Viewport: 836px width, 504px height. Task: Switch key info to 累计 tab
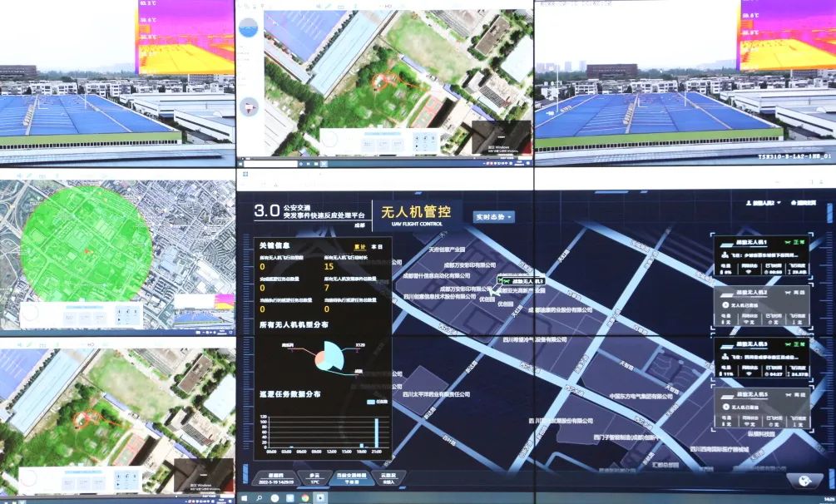click(360, 246)
